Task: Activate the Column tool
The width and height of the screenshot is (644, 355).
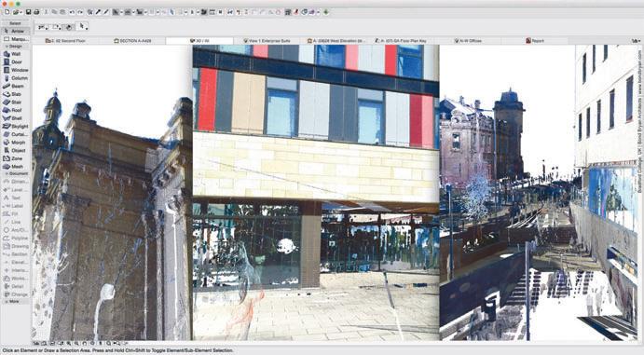Action: (16, 78)
